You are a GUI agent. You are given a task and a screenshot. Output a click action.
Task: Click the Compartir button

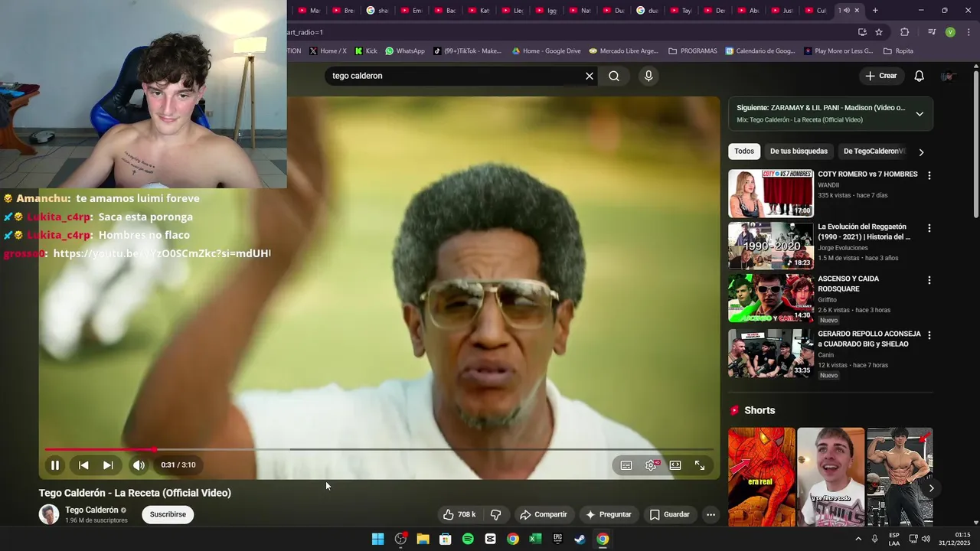(x=544, y=514)
